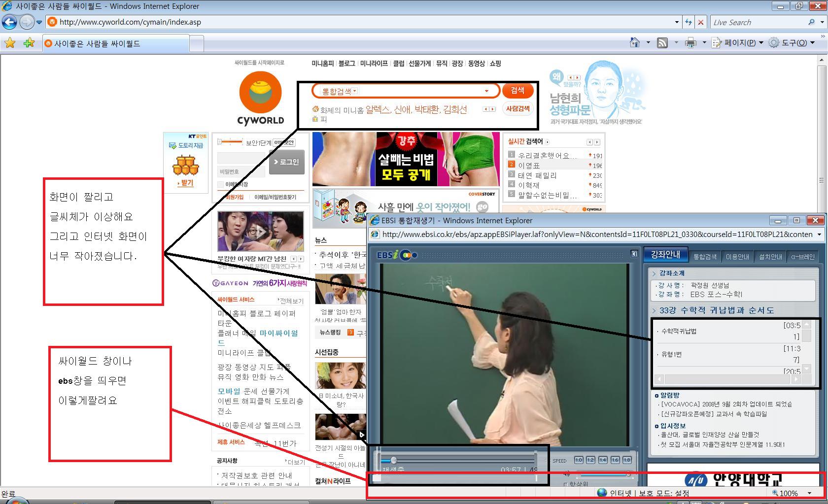Viewport: 828px width, 504px height.
Task: Refresh the Cyworld page in IE
Action: click(x=689, y=22)
